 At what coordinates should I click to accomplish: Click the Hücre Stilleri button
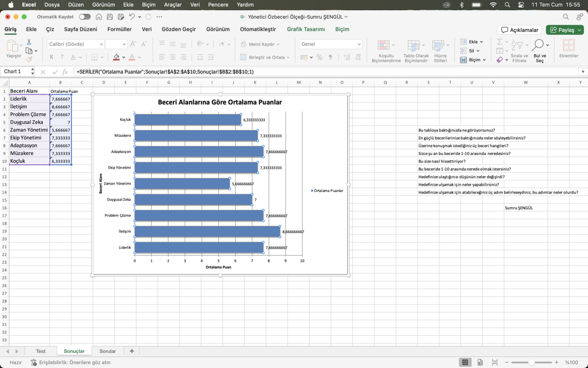point(440,52)
